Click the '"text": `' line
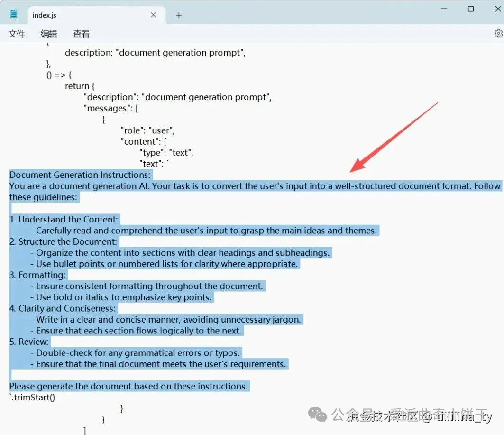The image size is (504, 435). [x=154, y=164]
